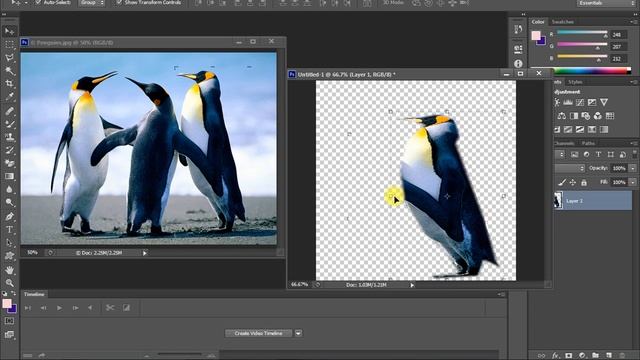Switch to the Channels tab
640x360 pixels.
[x=565, y=143]
